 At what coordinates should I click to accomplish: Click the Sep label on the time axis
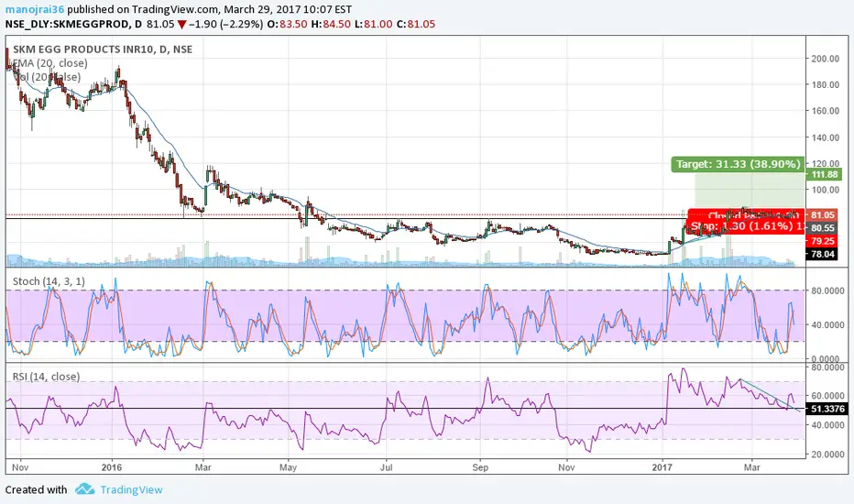pyautogui.click(x=480, y=467)
